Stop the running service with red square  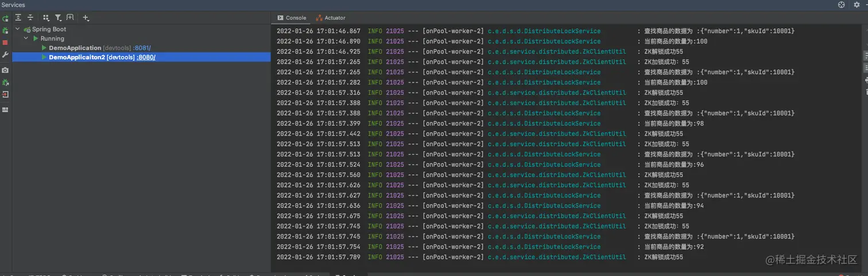coord(5,43)
